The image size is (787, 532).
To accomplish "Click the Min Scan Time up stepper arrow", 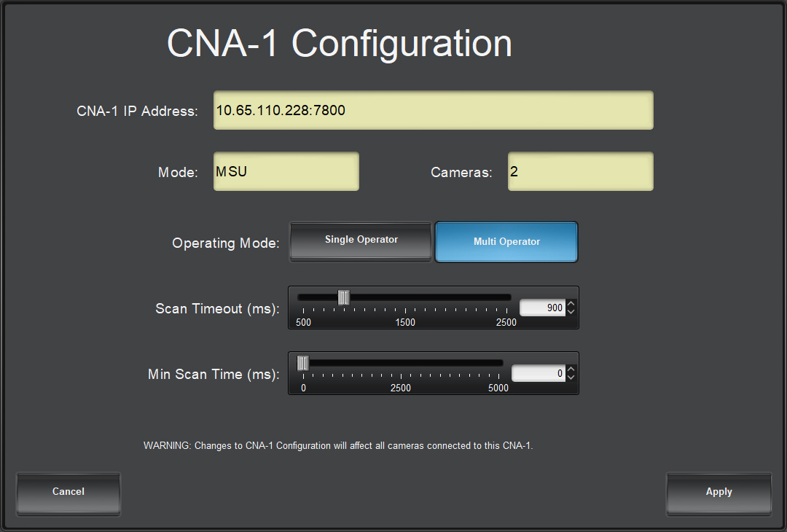I will tap(571, 368).
